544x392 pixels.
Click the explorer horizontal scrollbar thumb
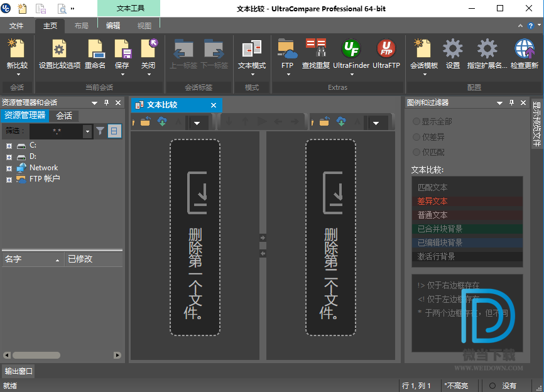click(36, 355)
